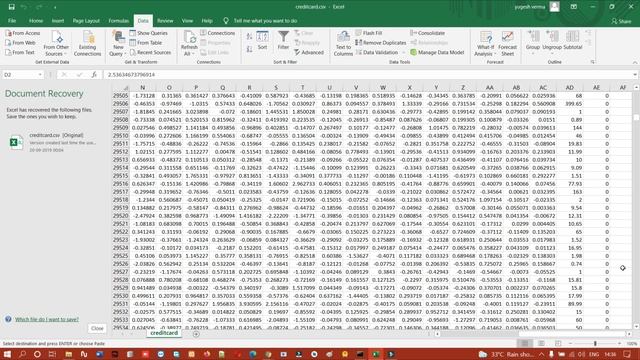Open the Windows Start menu
The height and width of the screenshot is (360, 640).
(x=7, y=354)
